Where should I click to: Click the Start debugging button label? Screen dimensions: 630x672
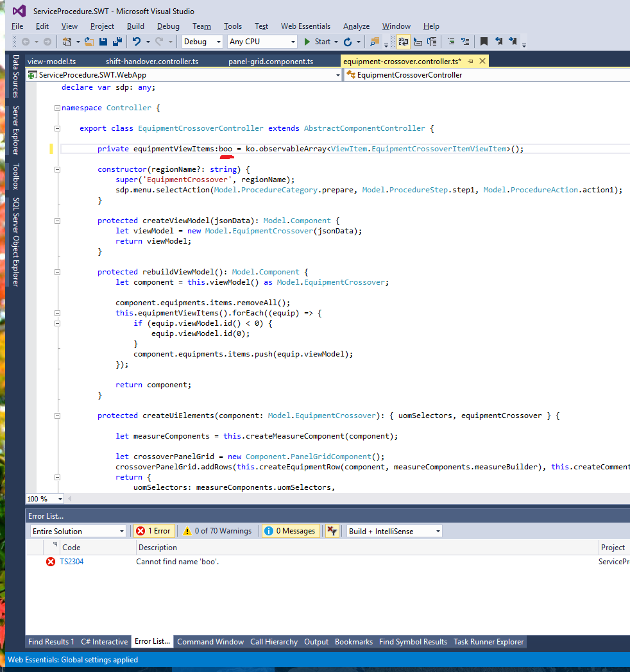click(323, 42)
